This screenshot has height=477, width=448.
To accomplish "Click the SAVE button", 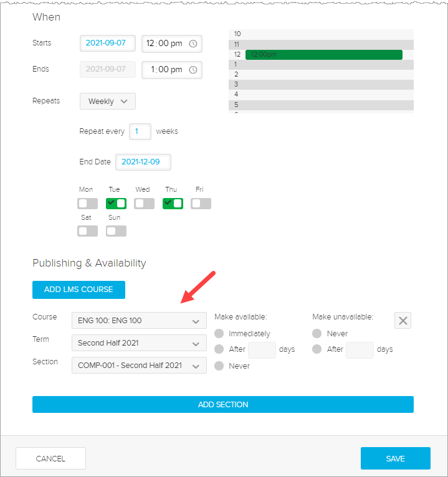I will (395, 458).
